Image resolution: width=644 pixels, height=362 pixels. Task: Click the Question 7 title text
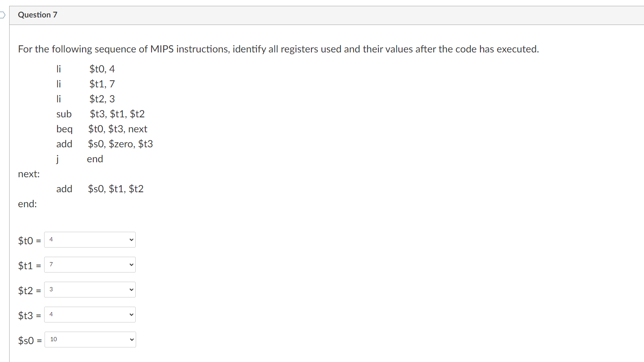click(x=37, y=15)
